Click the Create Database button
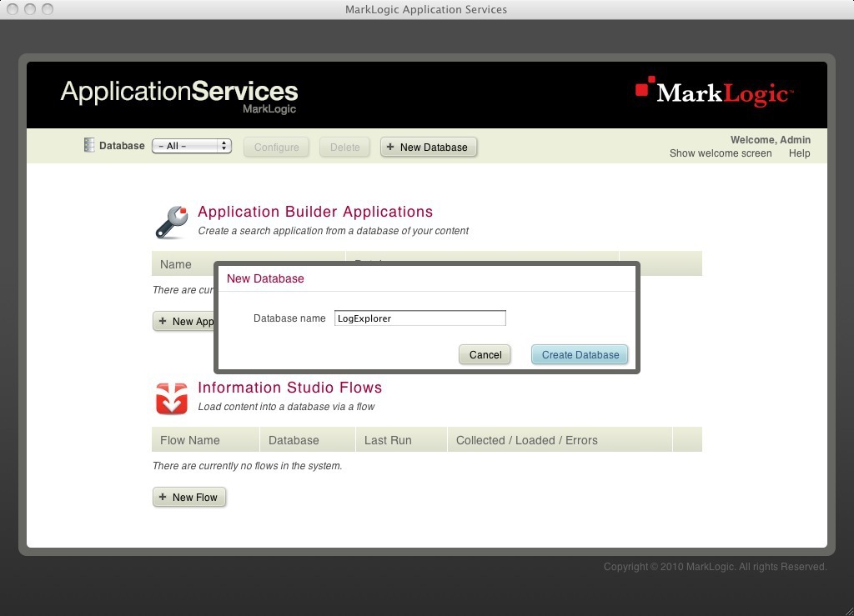Image resolution: width=854 pixels, height=616 pixels. [580, 355]
